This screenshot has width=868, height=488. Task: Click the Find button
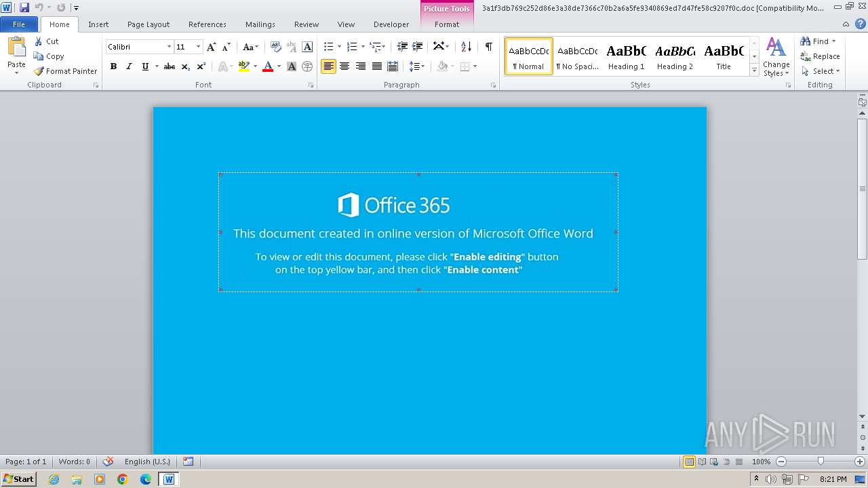817,41
